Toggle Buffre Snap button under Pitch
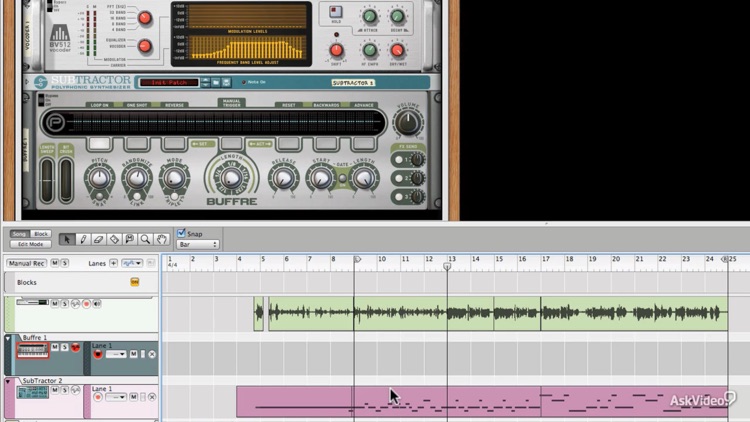This screenshot has width=750, height=422. [x=99, y=196]
